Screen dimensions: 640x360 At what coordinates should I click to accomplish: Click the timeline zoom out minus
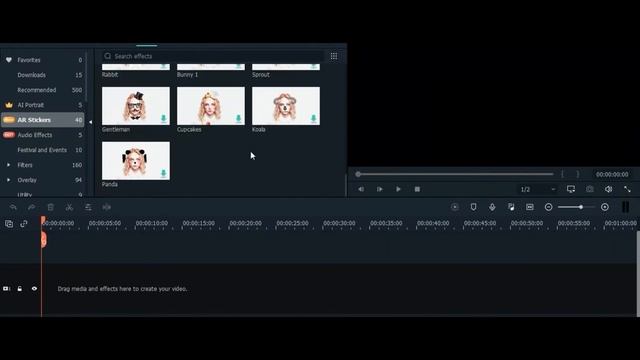(549, 207)
